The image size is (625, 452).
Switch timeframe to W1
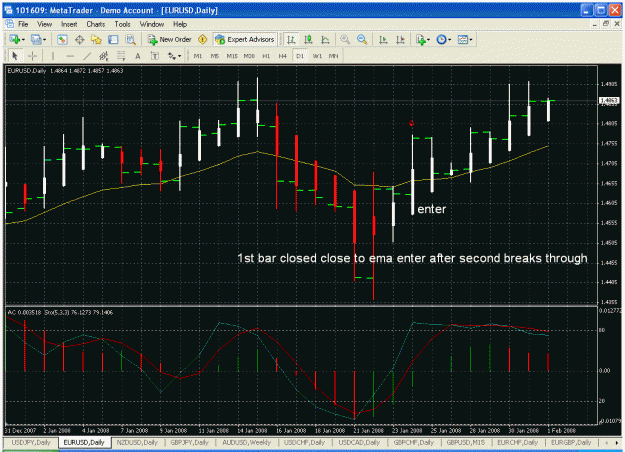[317, 56]
